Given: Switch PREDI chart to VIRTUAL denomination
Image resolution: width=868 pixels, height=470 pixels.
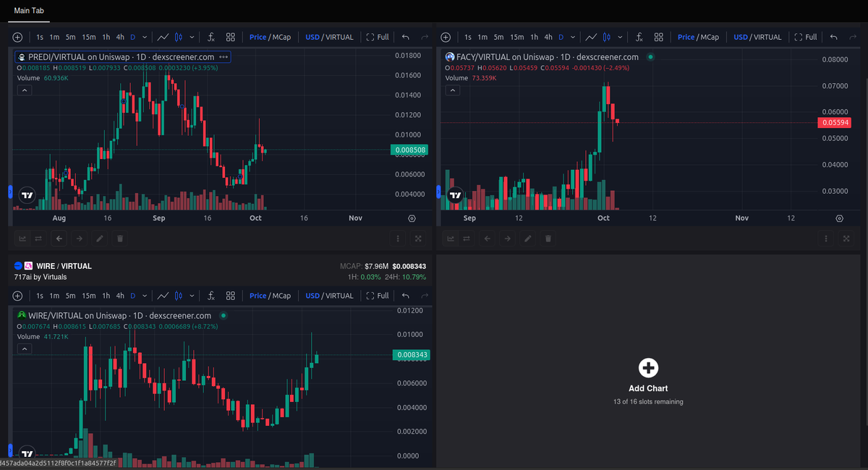Looking at the screenshot, I should [339, 37].
